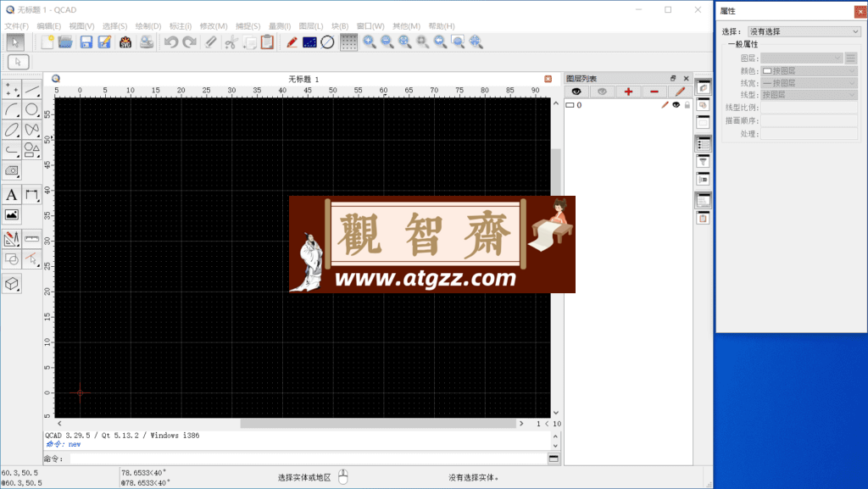
Task: Click the Undo arrow icon
Action: [171, 42]
